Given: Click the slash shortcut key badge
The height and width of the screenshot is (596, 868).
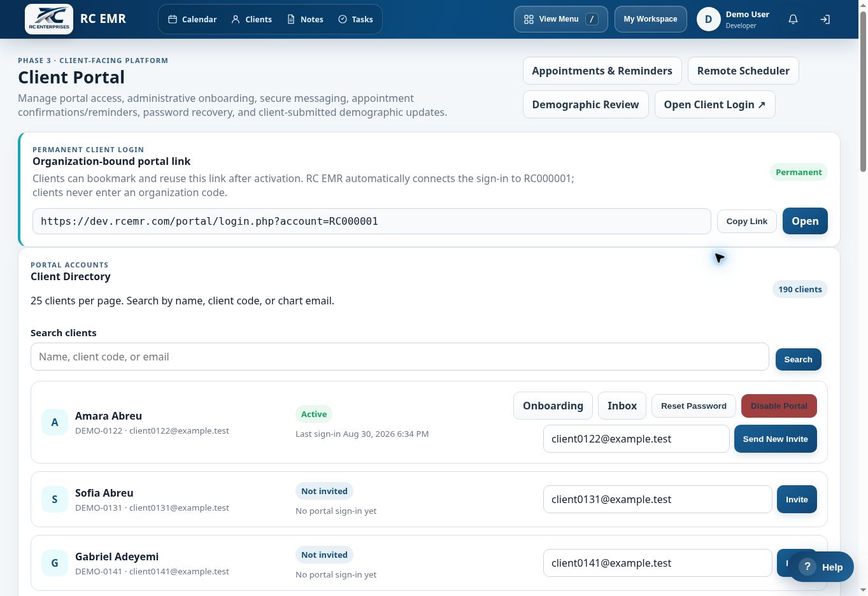Looking at the screenshot, I should pyautogui.click(x=592, y=19).
